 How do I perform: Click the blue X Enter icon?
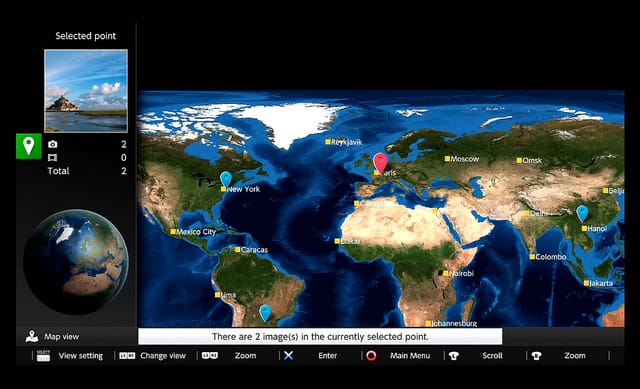pos(289,356)
